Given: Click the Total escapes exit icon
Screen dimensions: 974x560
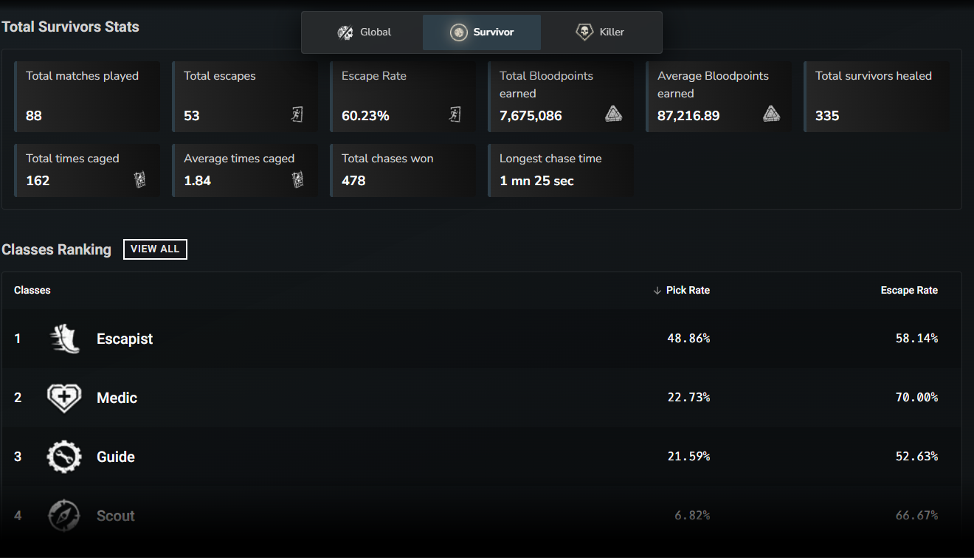Looking at the screenshot, I should pyautogui.click(x=297, y=114).
